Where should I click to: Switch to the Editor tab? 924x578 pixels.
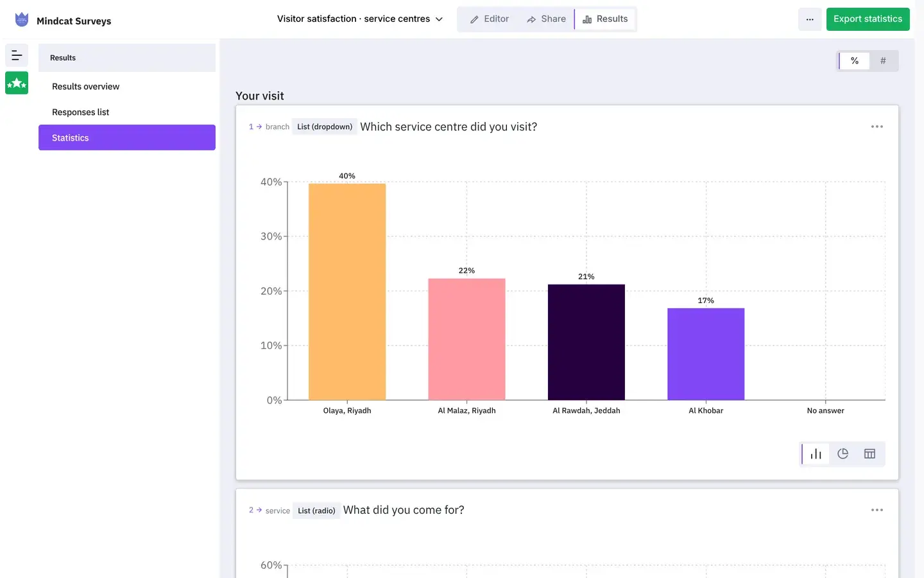click(490, 19)
